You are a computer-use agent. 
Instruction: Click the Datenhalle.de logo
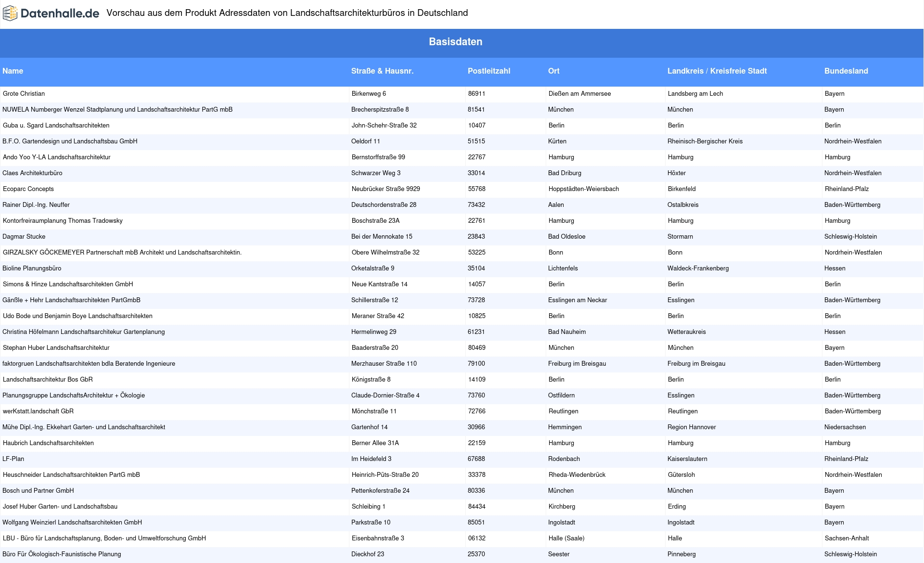click(x=51, y=13)
